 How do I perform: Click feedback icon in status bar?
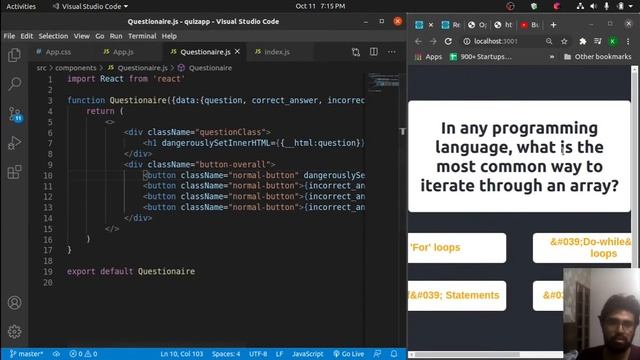coord(378,353)
